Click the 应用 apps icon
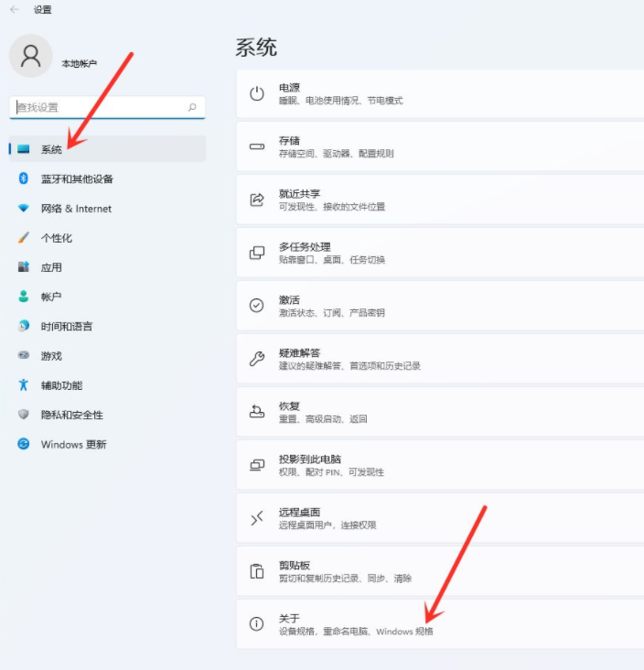 coord(24,267)
